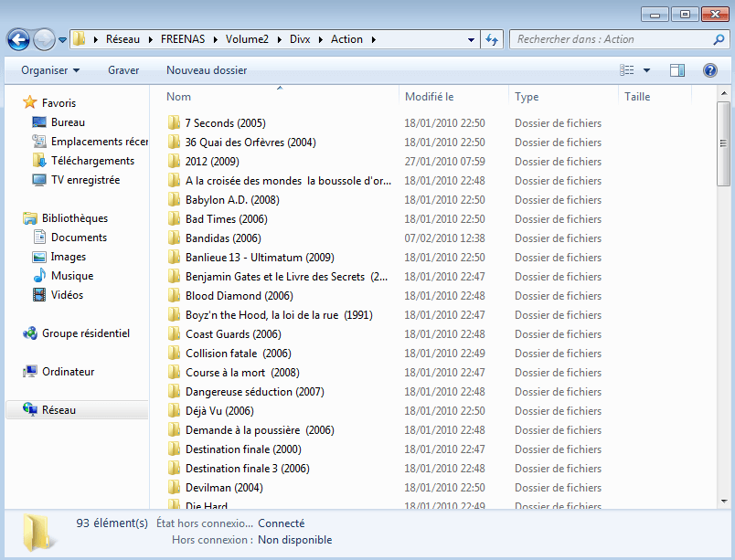Select the 36 Quai des Orfèvres (2004) folder
The image size is (735, 560).
tap(250, 142)
